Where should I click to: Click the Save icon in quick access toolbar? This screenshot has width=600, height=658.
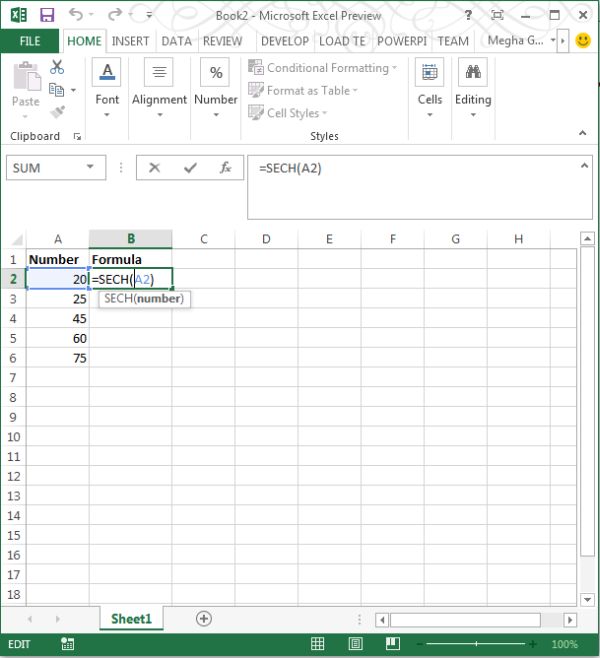(47, 15)
